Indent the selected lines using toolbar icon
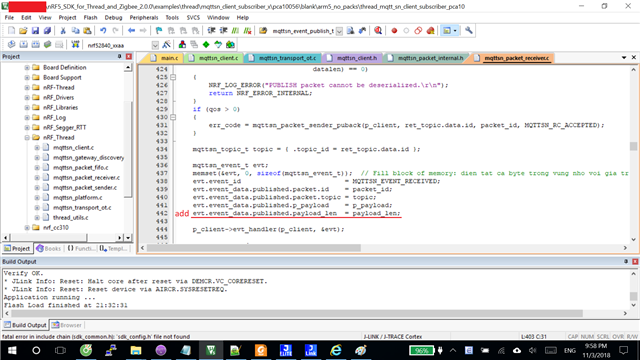Screen dimensions: 640x360 pyautogui.click(x=211, y=31)
